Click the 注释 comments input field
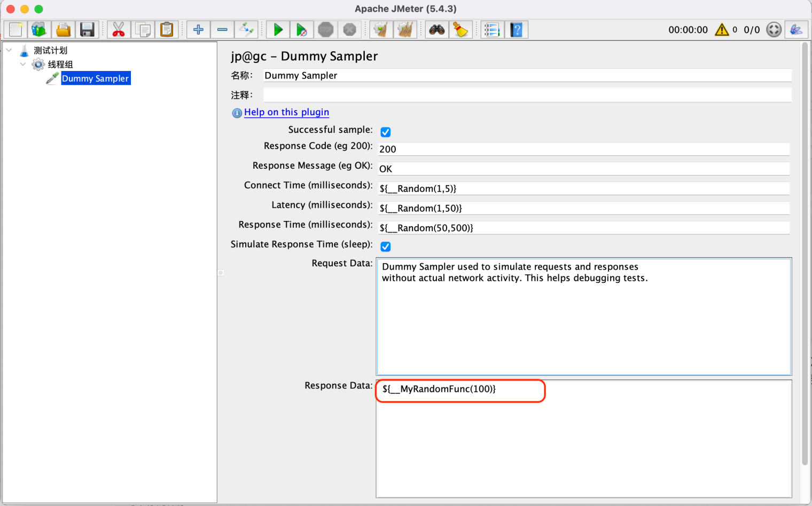This screenshot has width=812, height=506. pos(527,95)
